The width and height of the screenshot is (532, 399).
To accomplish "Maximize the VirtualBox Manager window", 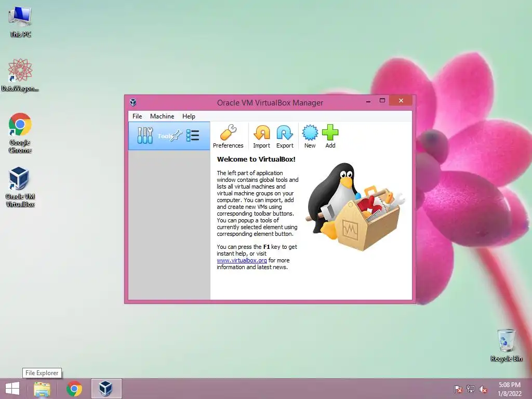I will click(x=382, y=100).
